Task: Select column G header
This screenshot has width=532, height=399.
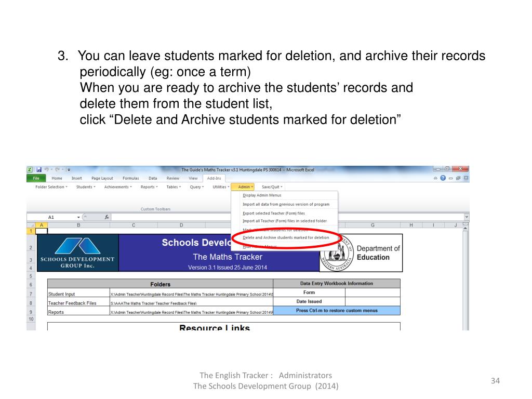Action: click(x=373, y=225)
